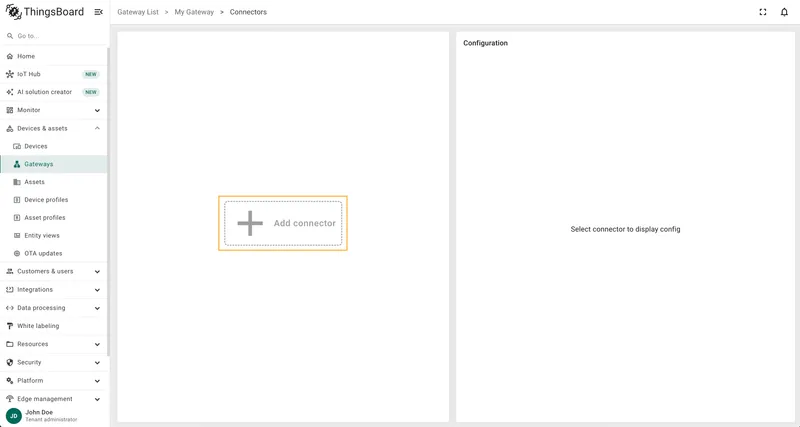Click the Resources folder icon
Screen dimensions: 800x427
[x=10, y=344]
